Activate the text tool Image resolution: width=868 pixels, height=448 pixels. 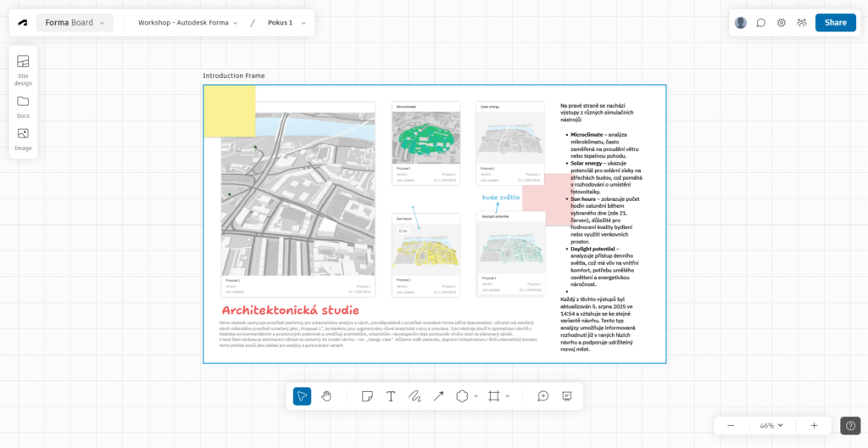pyautogui.click(x=391, y=396)
